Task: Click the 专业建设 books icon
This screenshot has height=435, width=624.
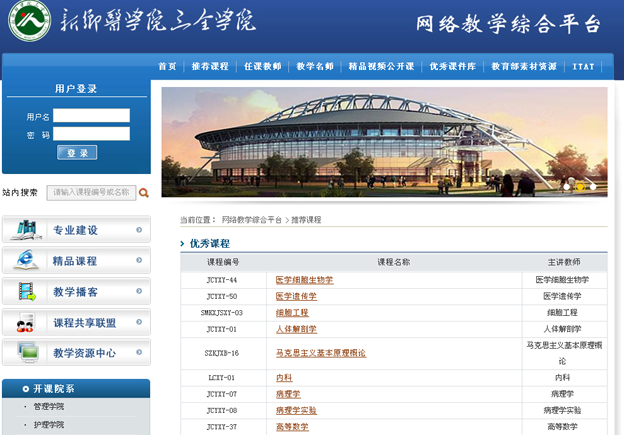Action: (26, 230)
